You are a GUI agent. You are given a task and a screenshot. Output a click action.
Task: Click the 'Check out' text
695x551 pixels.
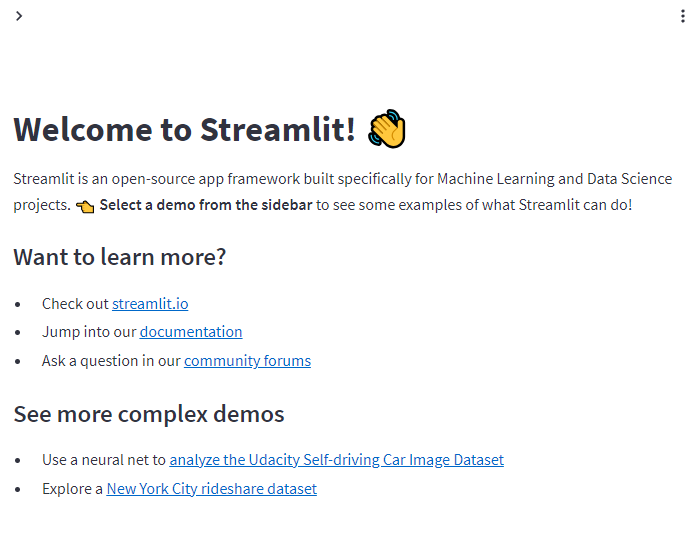(75, 304)
